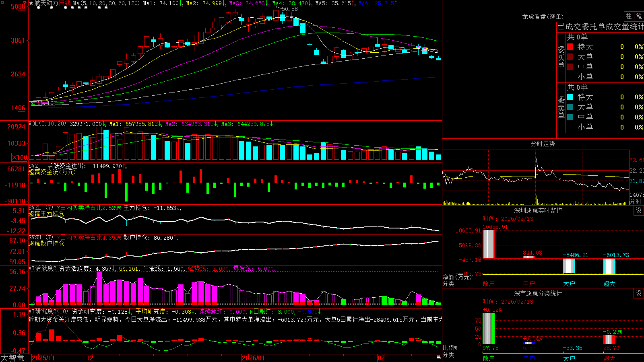This screenshot has height=362, width=644.
Task: Click the MA(5,10,20,30,60,120) indicator label
Action: click(x=106, y=3)
